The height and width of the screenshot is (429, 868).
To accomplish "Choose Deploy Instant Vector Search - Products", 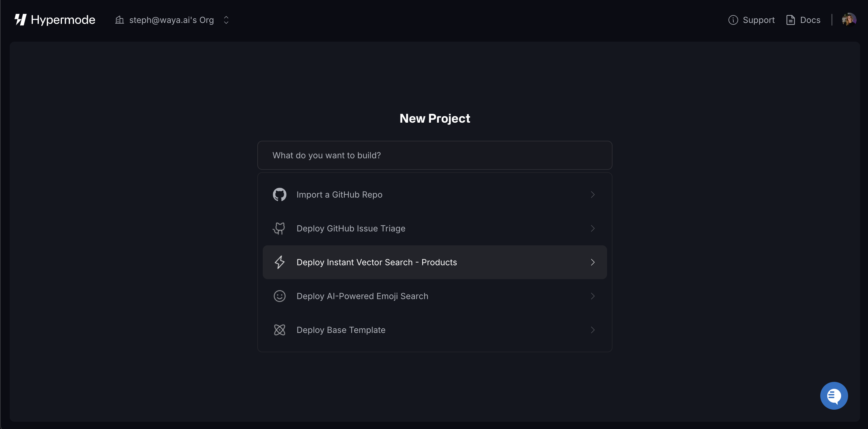I will 435,262.
